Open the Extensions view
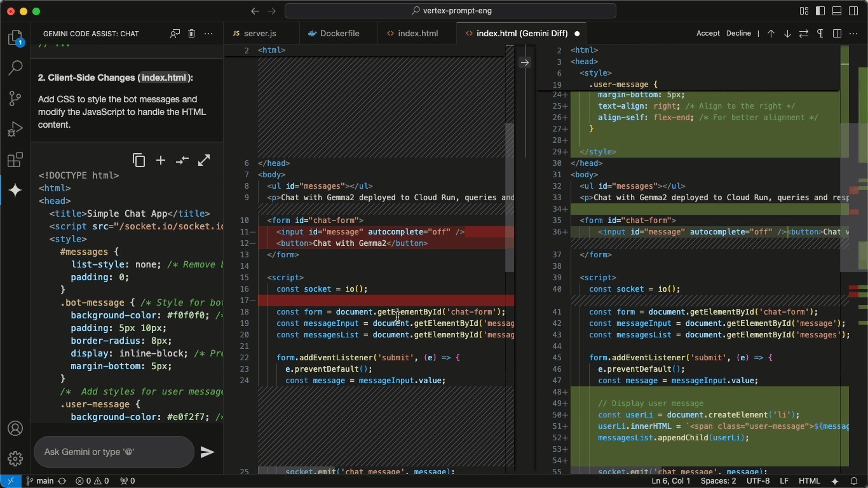This screenshot has width=868, height=488. (x=15, y=159)
